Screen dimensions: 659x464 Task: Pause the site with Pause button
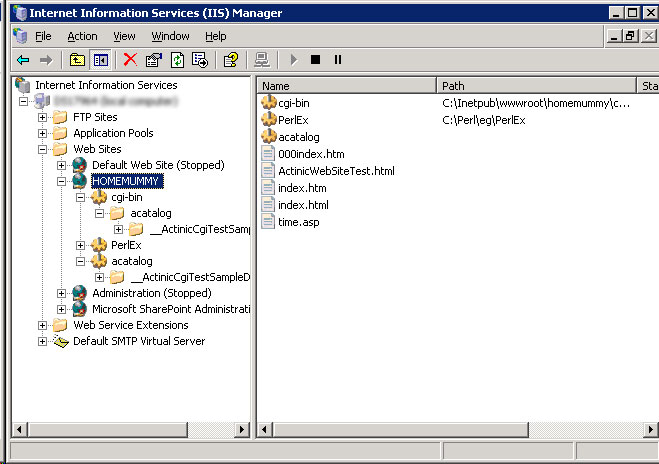click(x=337, y=60)
